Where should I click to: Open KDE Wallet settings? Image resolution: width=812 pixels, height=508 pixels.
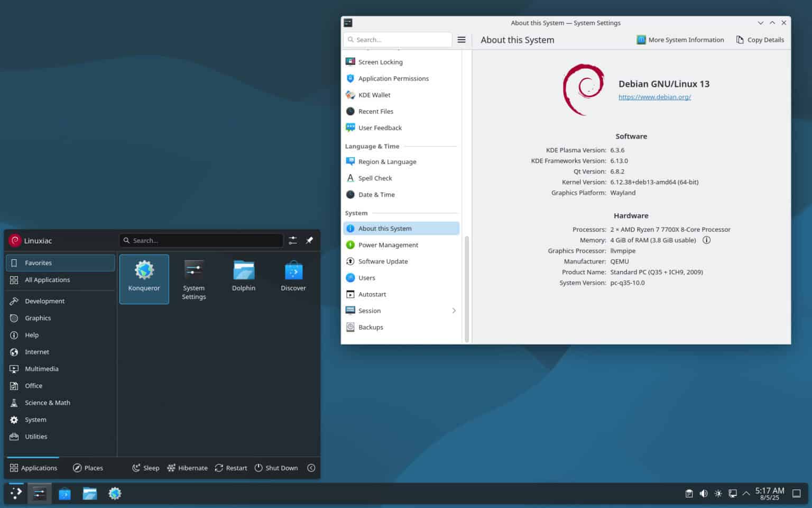tap(374, 95)
